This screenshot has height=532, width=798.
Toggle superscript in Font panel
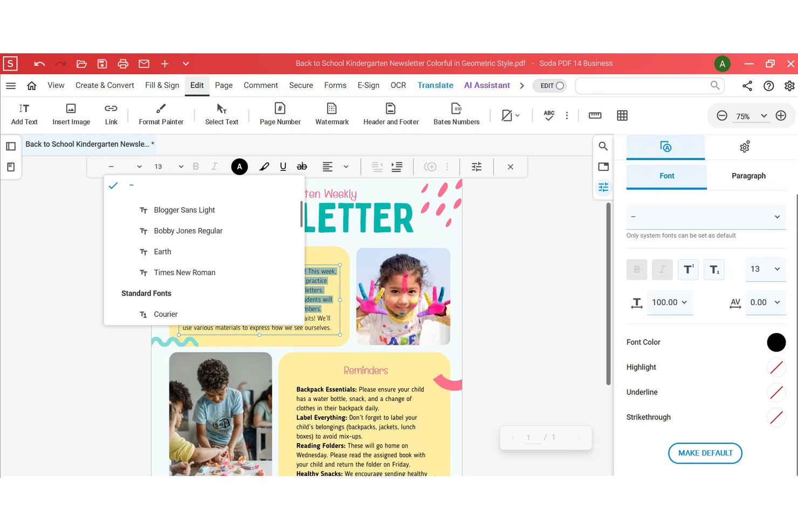[689, 270]
